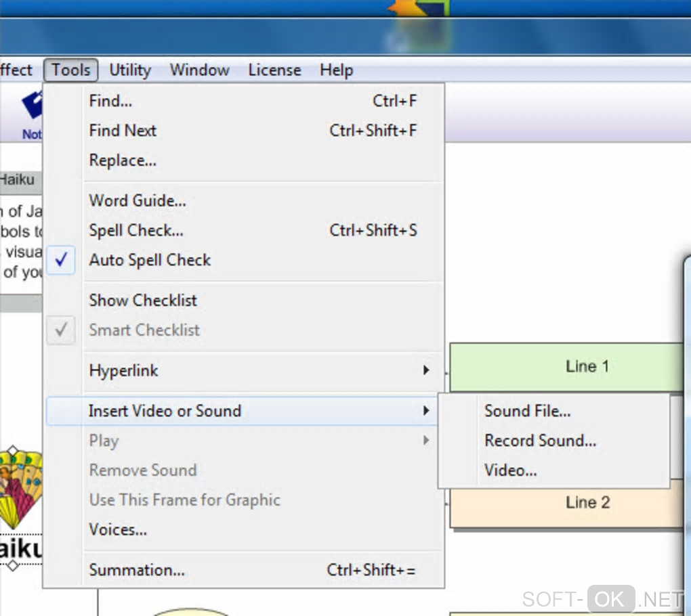Open the Window menu
The width and height of the screenshot is (691, 616).
pos(199,70)
